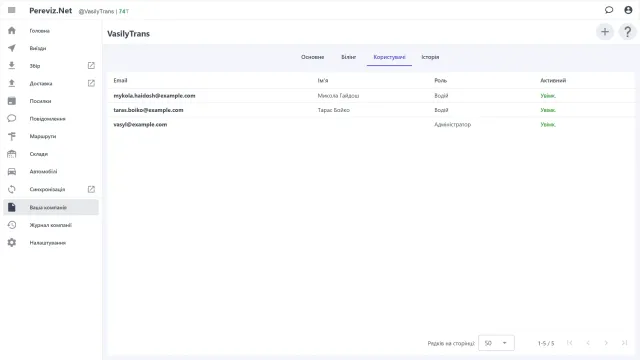Viewport: 640px width, 360px height.
Task: Open help via question mark icon
Action: (x=627, y=32)
